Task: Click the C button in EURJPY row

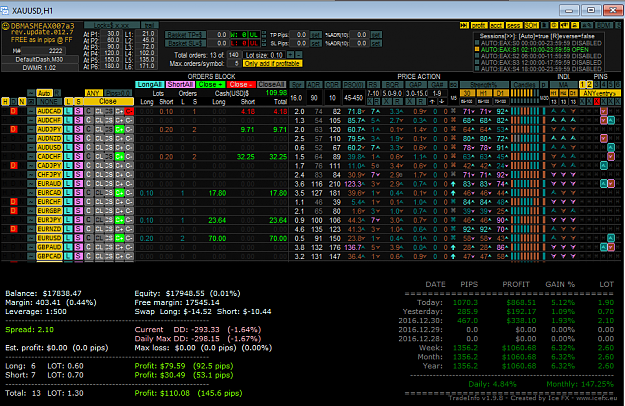Action: tap(88, 220)
